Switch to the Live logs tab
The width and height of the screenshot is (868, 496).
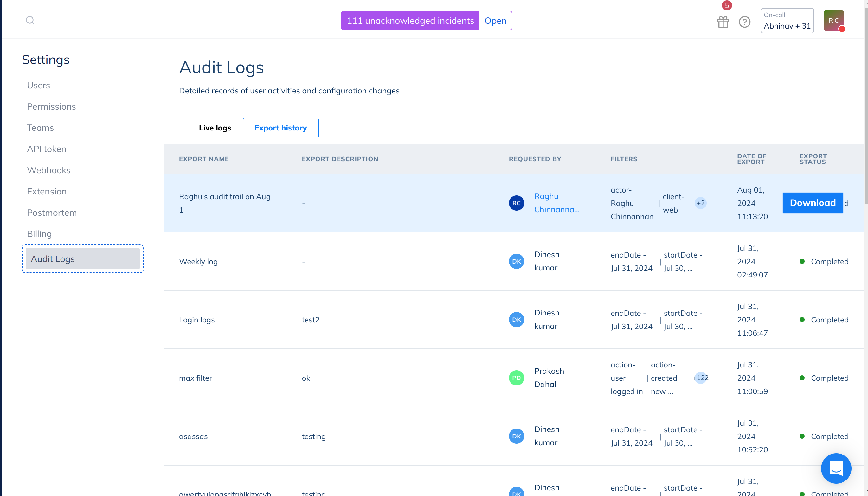click(215, 128)
